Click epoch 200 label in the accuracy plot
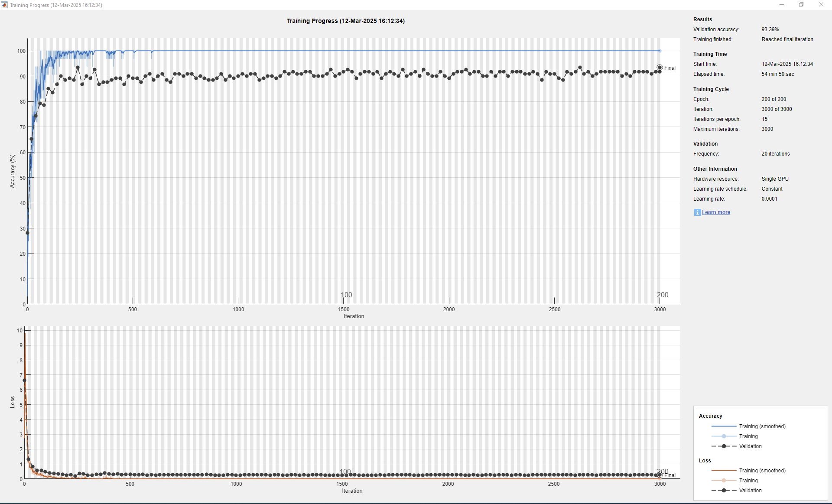This screenshot has height=504, width=832. point(663,295)
